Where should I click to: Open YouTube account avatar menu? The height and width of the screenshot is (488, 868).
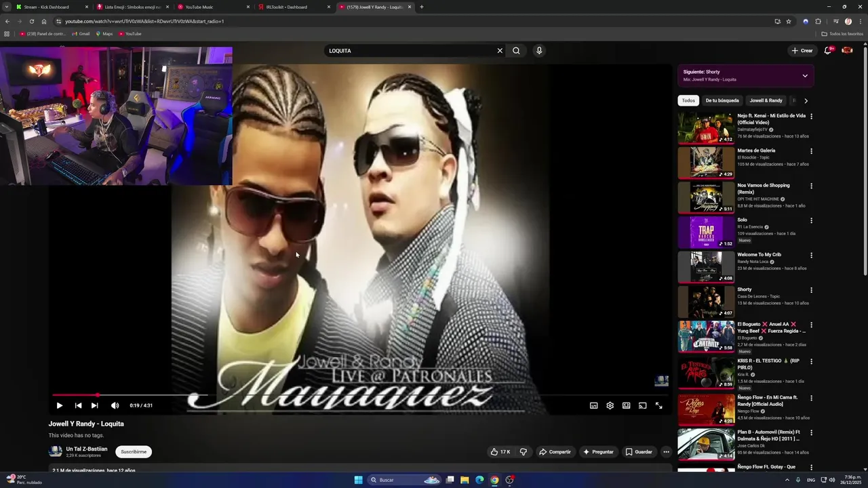click(847, 50)
